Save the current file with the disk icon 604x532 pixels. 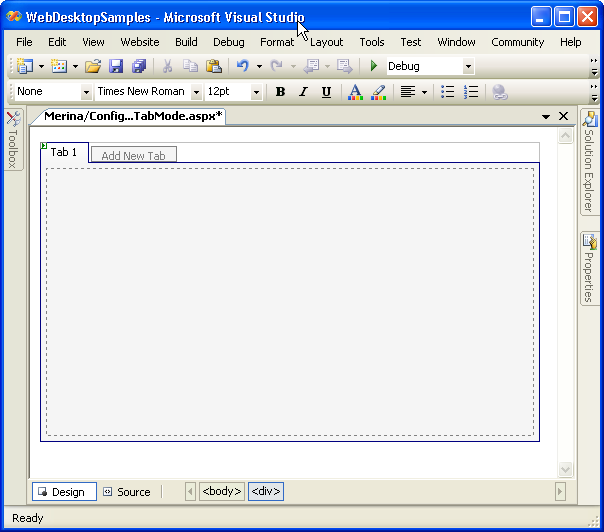[116, 66]
